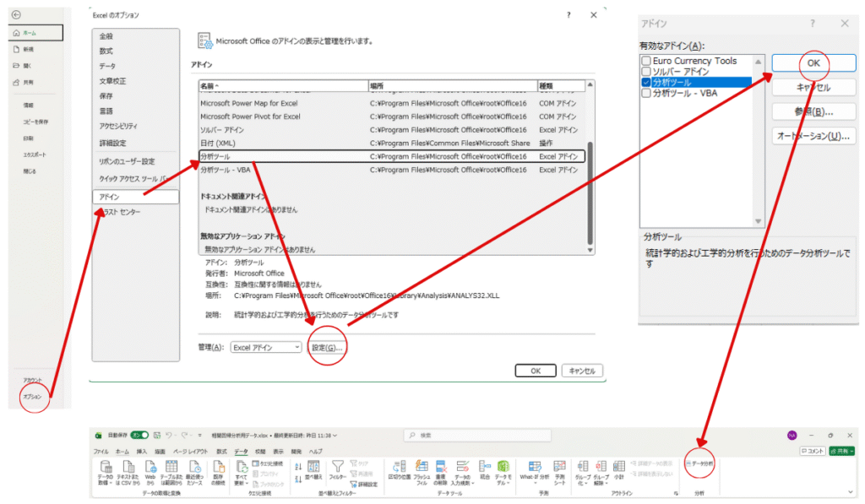Viewport: 865px width, 504px height.
Task: Select アドイン in the options sidebar
Action: tap(135, 197)
